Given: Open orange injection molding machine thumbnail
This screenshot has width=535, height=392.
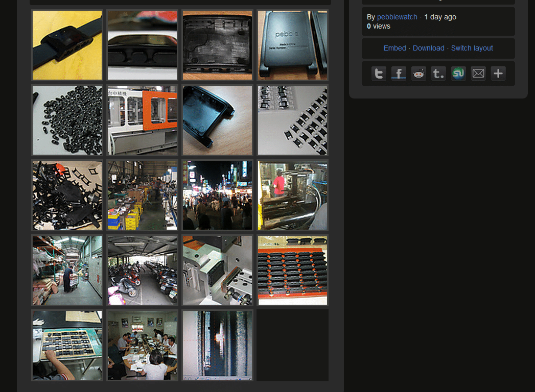Looking at the screenshot, I should (x=142, y=120).
